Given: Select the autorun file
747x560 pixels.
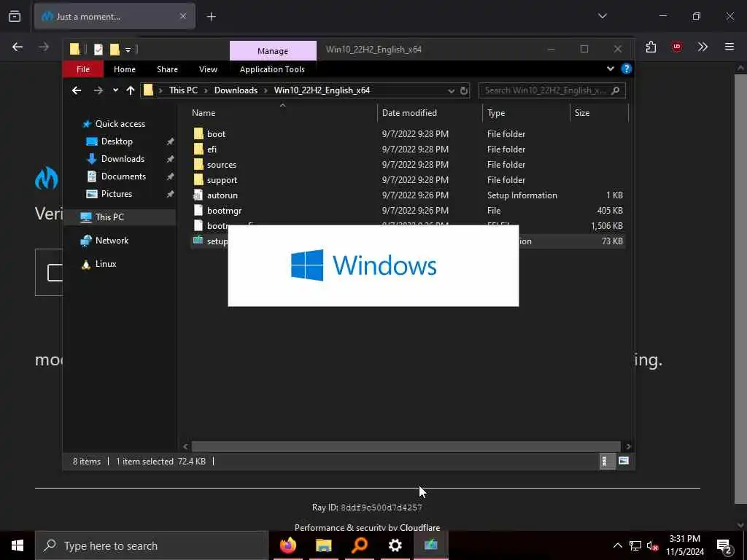Looking at the screenshot, I should click(x=222, y=195).
